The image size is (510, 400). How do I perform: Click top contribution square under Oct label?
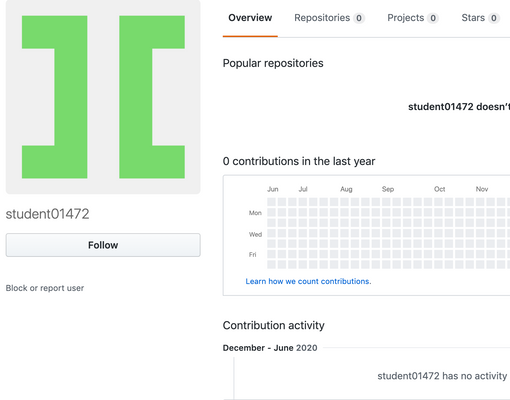tap(438, 202)
